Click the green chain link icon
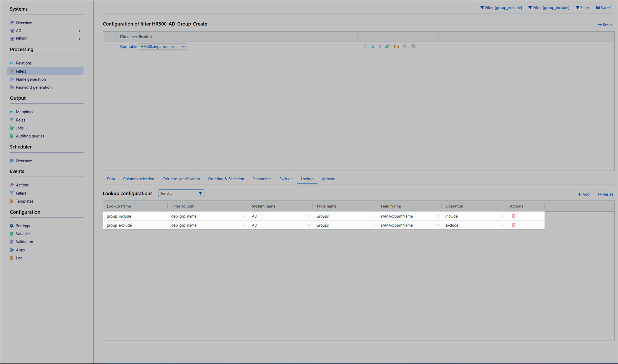The width and height of the screenshot is (618, 364). tap(387, 46)
